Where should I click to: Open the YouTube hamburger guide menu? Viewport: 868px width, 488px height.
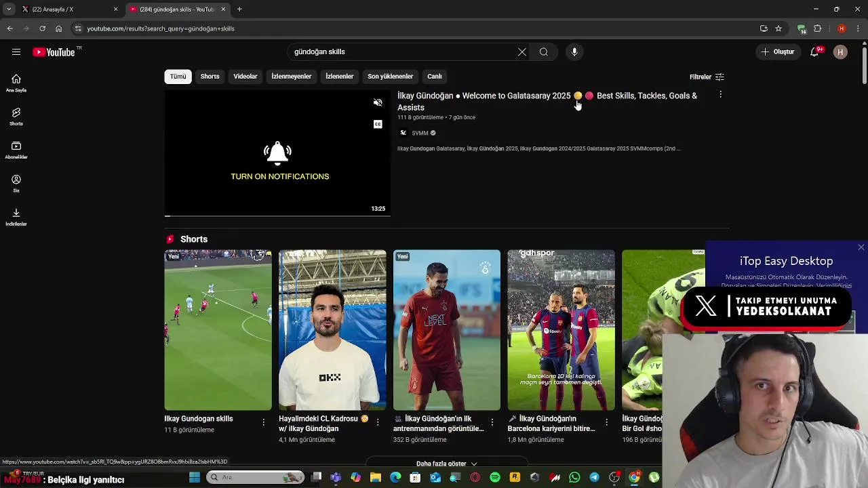(16, 52)
